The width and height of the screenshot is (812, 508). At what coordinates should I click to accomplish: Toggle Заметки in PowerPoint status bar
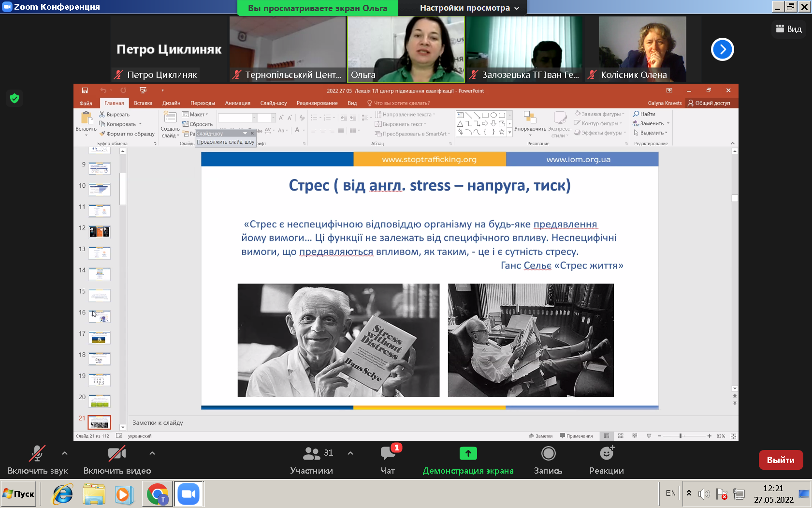click(x=541, y=436)
